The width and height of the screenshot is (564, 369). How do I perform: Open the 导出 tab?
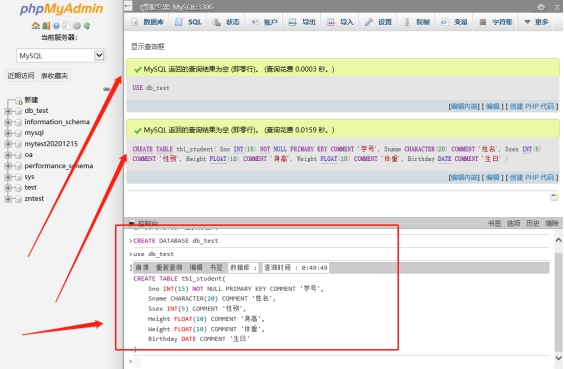tap(302, 22)
